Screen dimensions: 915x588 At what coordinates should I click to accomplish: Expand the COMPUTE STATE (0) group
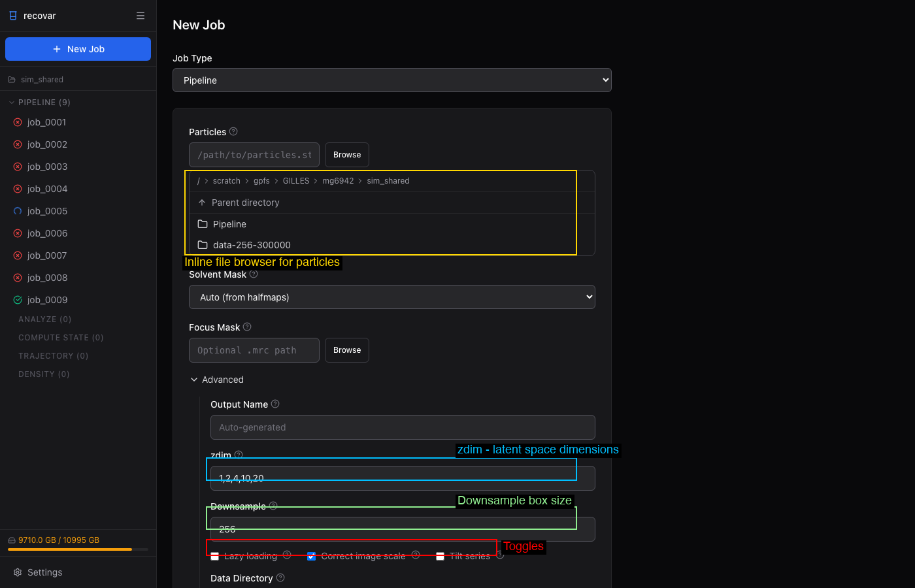click(x=61, y=338)
